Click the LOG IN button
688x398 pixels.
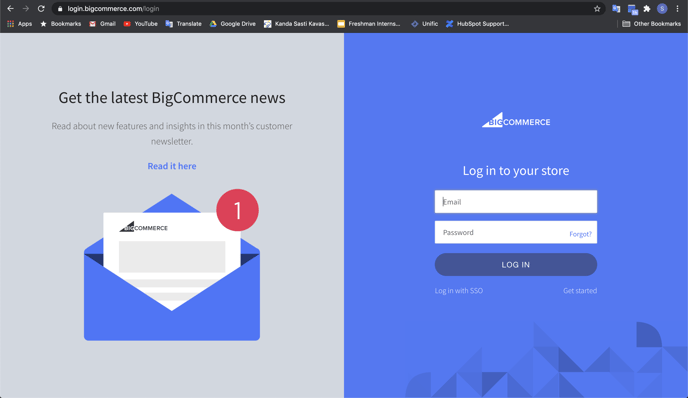(516, 265)
